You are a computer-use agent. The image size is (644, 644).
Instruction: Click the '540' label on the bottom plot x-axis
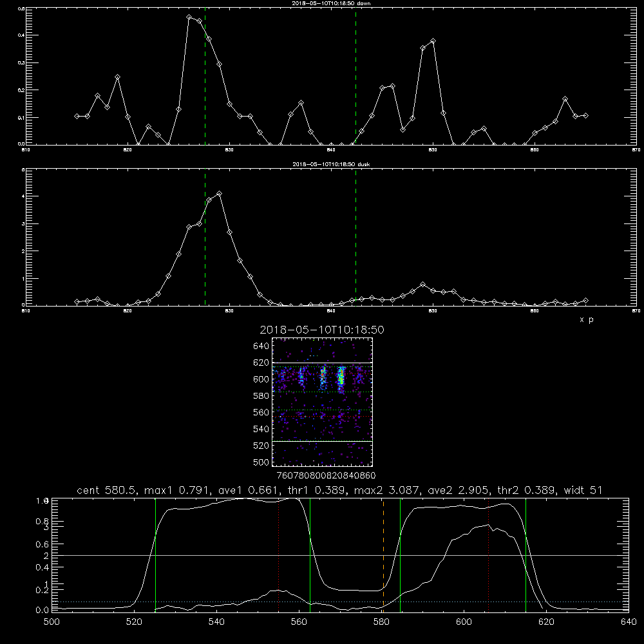216,622
